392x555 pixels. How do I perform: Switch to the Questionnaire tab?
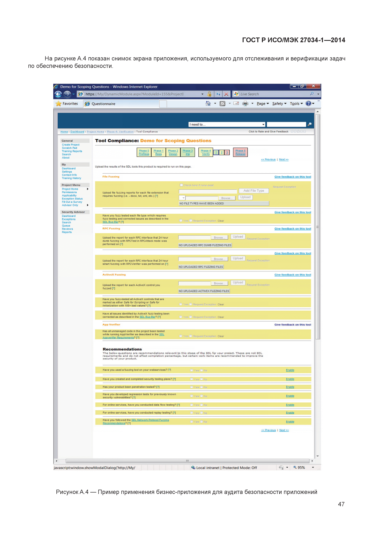tap(122, 104)
